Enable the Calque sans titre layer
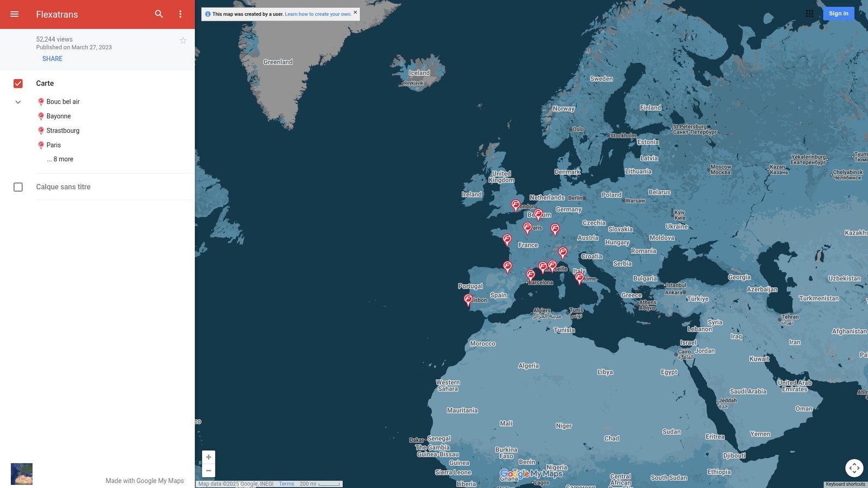This screenshot has width=868, height=488. [x=18, y=187]
